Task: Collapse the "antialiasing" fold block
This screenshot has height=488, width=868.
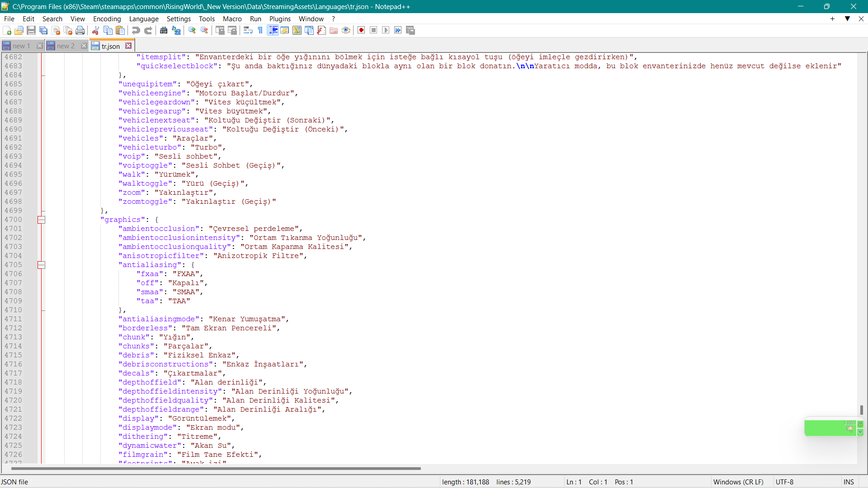Action: [41, 265]
